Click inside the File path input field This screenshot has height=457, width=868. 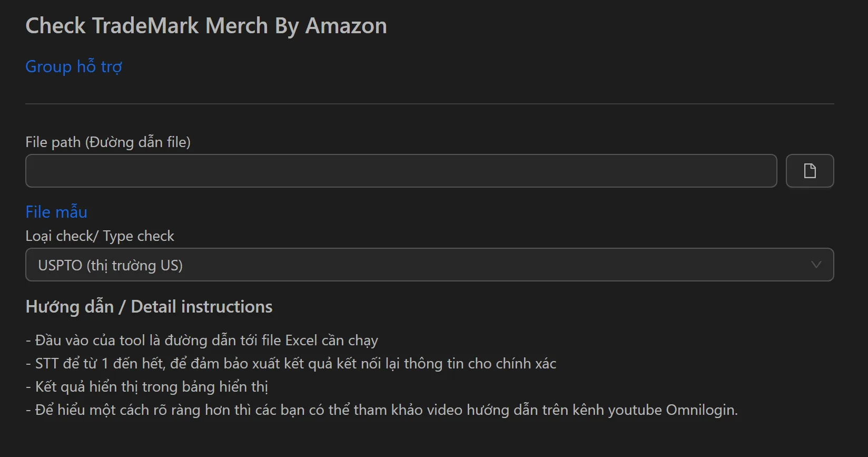[x=400, y=171]
